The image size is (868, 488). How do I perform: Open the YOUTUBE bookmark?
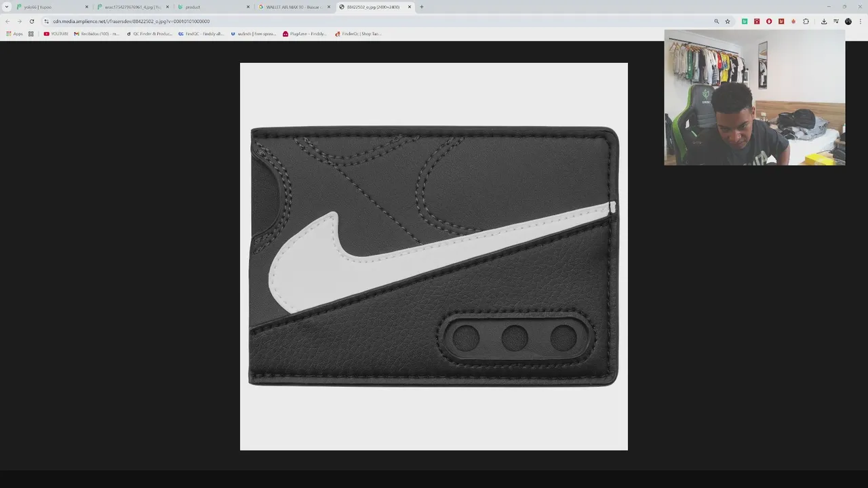coord(56,33)
